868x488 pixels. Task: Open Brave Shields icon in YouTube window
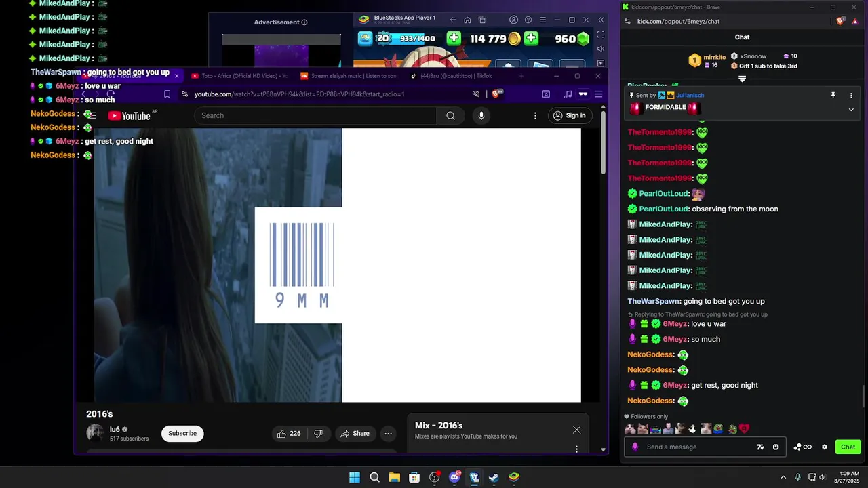pos(498,94)
